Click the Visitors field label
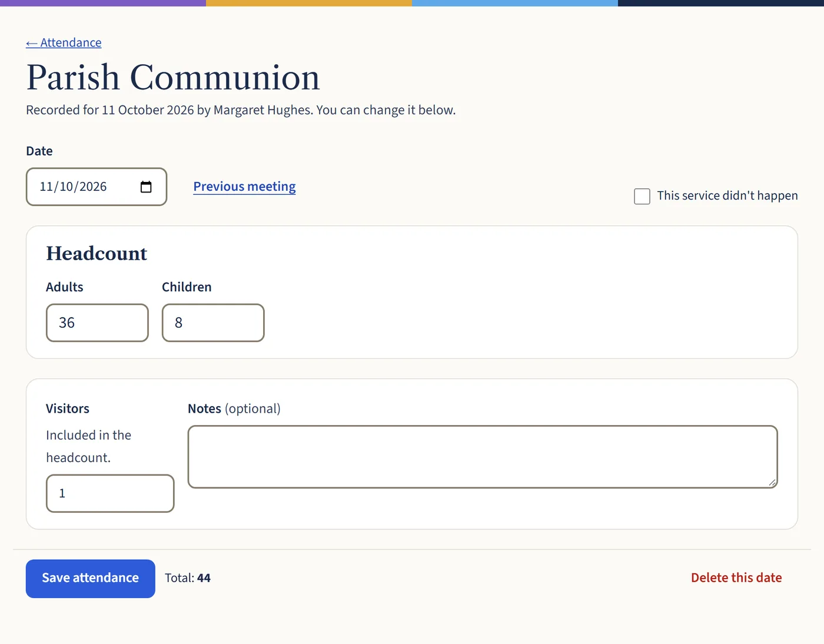Screen dimensions: 824x644 (68, 409)
